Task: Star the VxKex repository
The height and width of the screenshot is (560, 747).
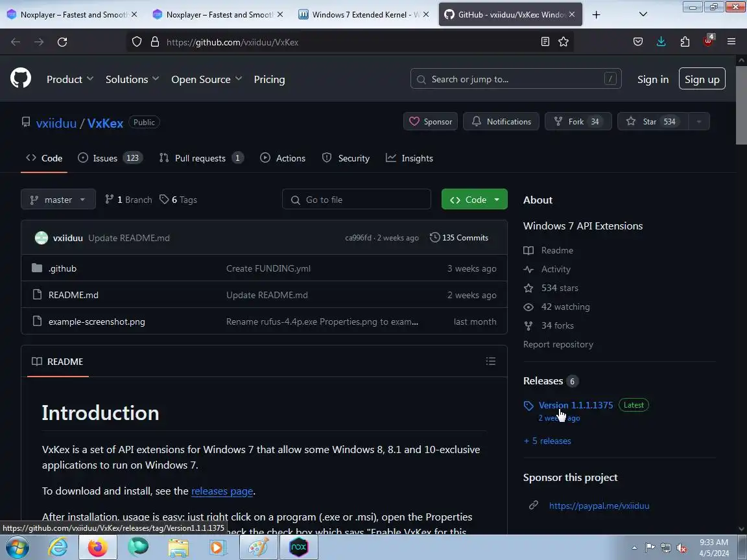Action: [653, 121]
